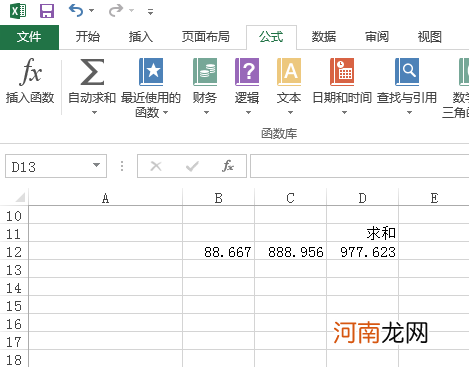
Task: Open Date and Time (日期和时间) functions icon
Action: click(x=342, y=72)
